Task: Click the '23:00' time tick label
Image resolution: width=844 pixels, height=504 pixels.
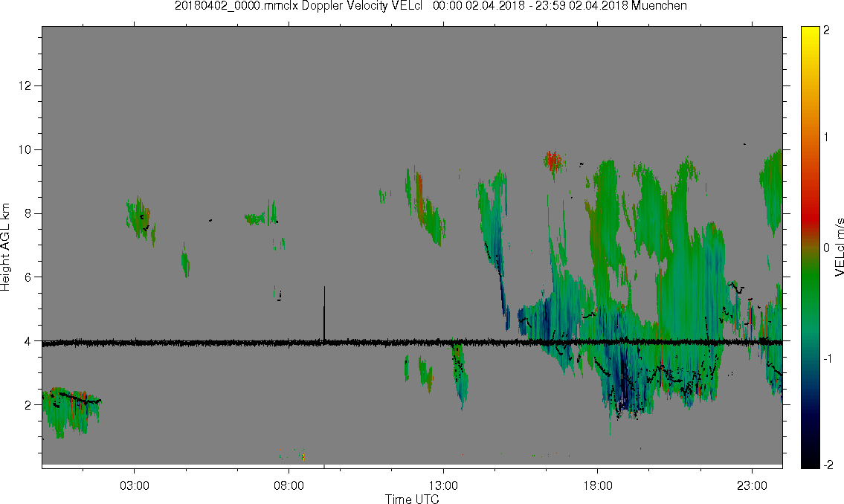Action: pyautogui.click(x=752, y=485)
